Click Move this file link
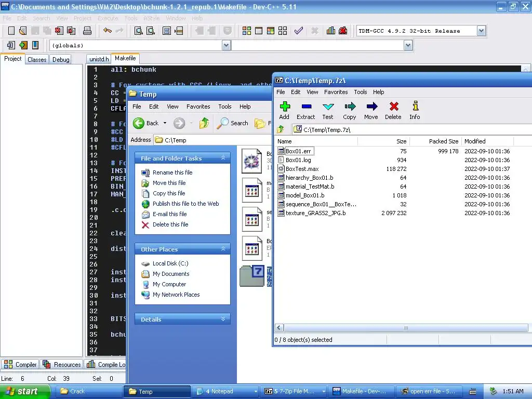Screen dimensions: 532x399 point(169,183)
